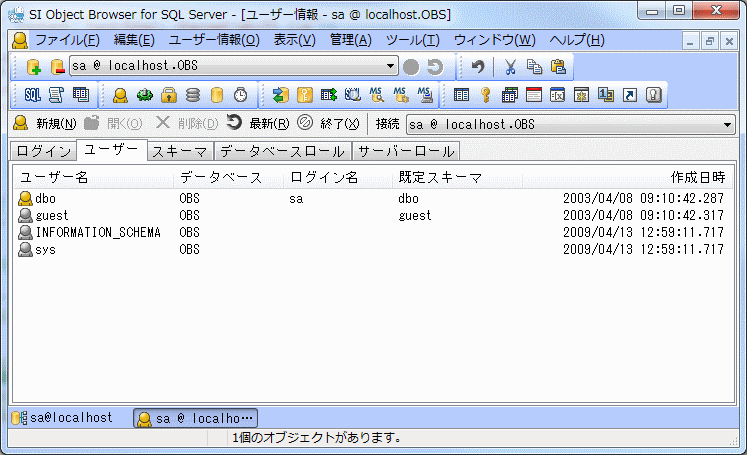Select the guest user row

coord(52,215)
